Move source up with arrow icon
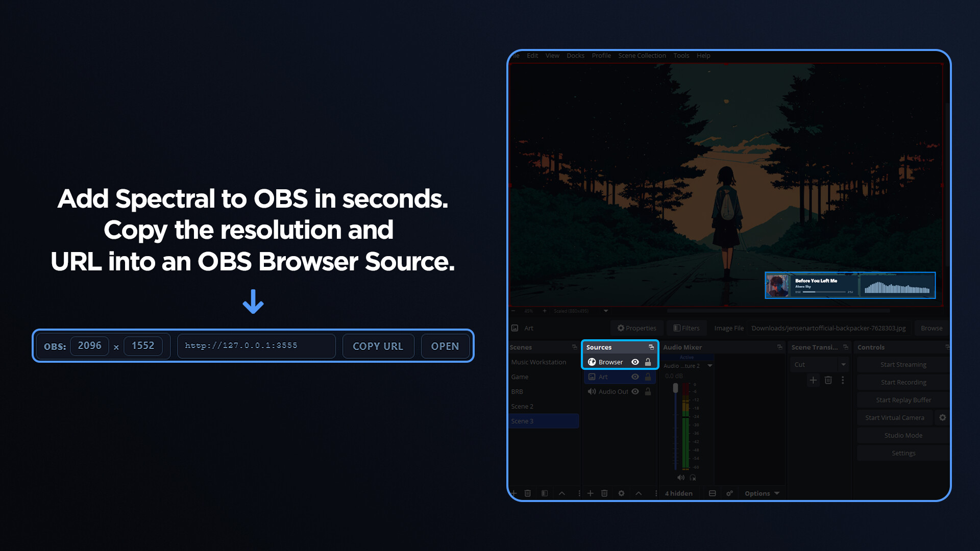This screenshot has width=980, height=551. click(639, 493)
